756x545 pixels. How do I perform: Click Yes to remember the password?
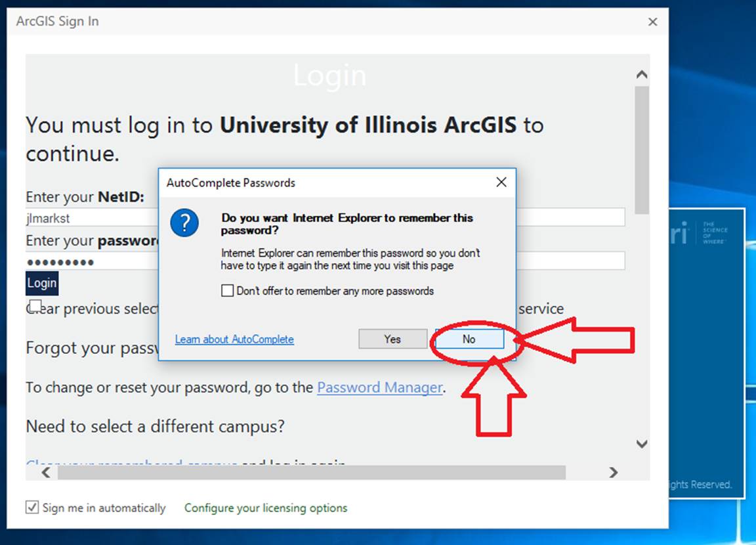point(392,339)
